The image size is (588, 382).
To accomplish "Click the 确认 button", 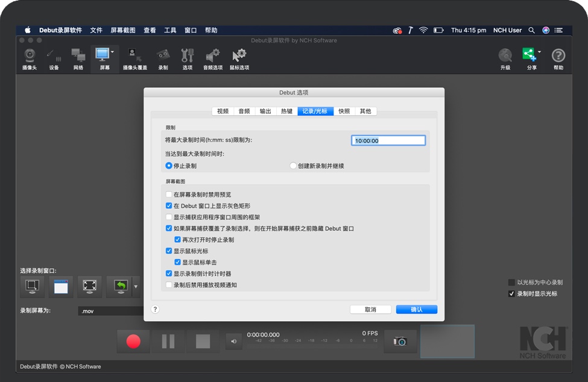I will (x=416, y=309).
